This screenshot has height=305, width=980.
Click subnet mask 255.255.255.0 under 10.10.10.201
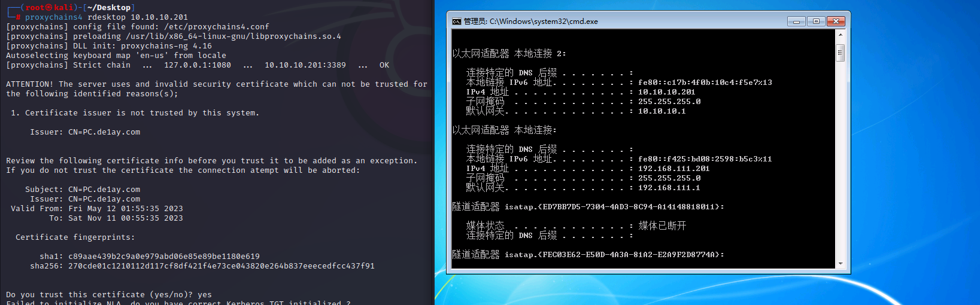pos(669,102)
